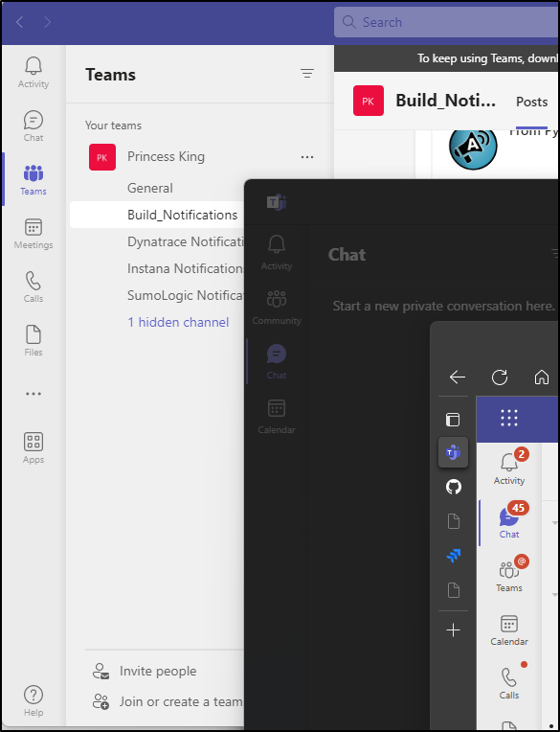Open Apps icon in sidebar
560x732 pixels.
(x=34, y=448)
